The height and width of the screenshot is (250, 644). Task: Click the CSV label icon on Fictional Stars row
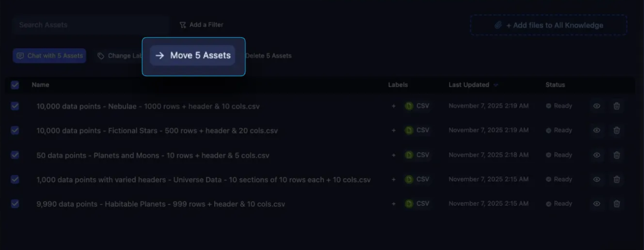(x=409, y=130)
